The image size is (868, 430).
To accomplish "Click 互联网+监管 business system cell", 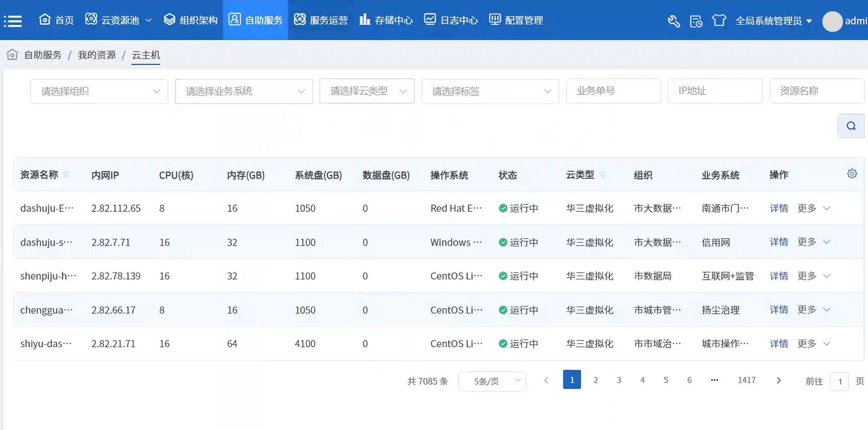I will coord(728,276).
